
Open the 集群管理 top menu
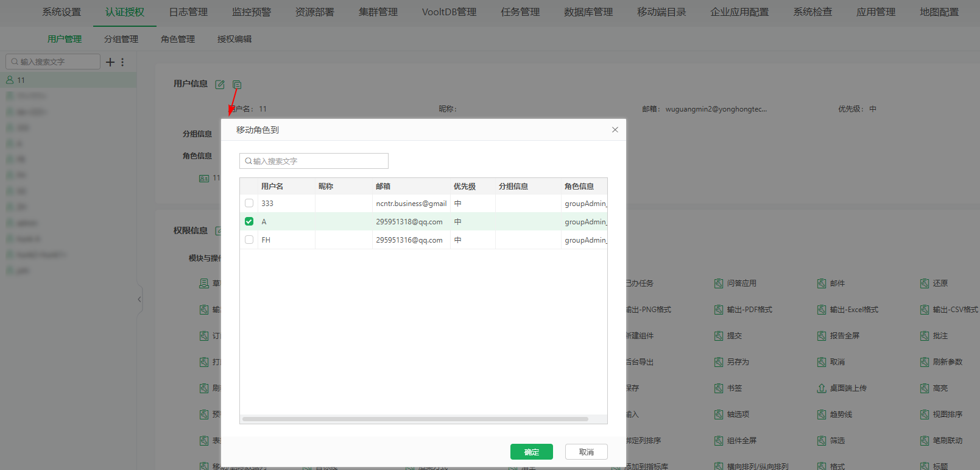(378, 12)
